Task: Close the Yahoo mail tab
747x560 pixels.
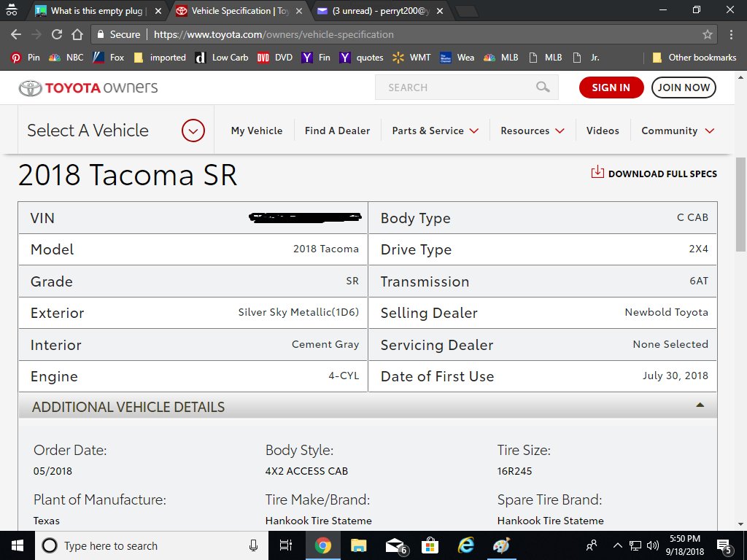Action: click(440, 11)
